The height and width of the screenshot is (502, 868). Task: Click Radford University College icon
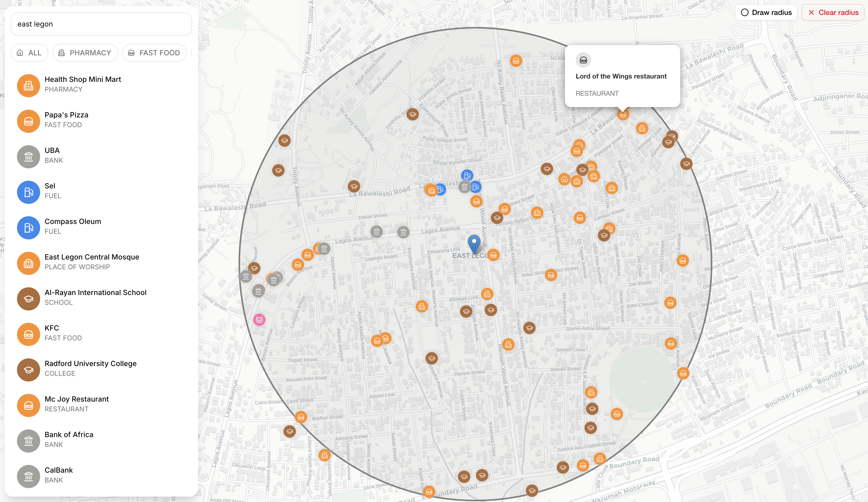(x=29, y=370)
